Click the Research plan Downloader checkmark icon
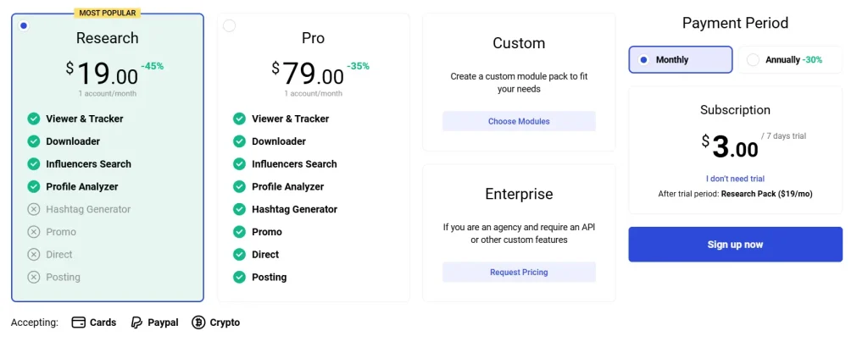Image resolution: width=868 pixels, height=353 pixels. 34,141
